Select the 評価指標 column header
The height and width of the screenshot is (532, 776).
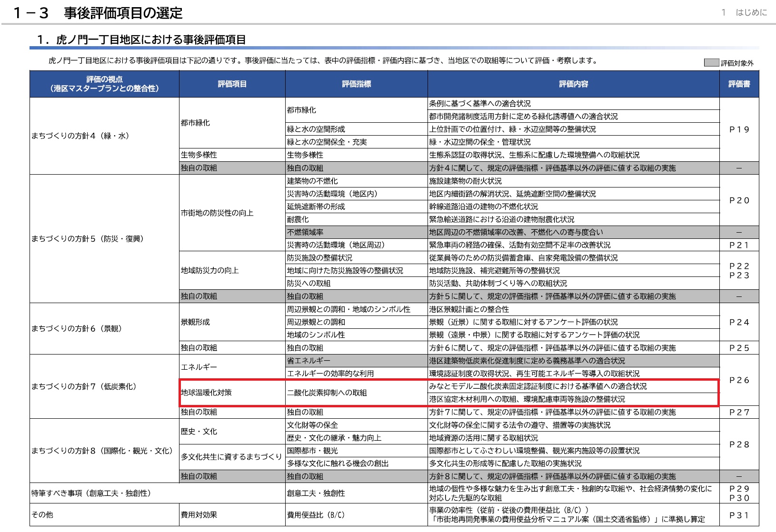(357, 84)
